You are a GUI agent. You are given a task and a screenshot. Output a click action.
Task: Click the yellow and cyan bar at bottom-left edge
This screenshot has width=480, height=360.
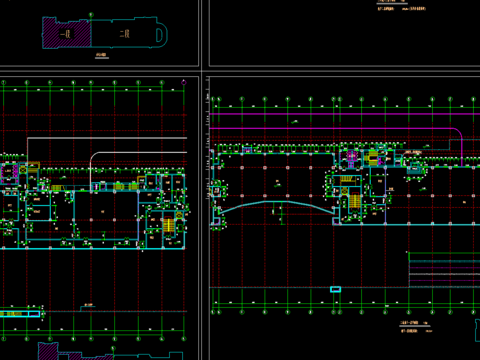pos(20,314)
